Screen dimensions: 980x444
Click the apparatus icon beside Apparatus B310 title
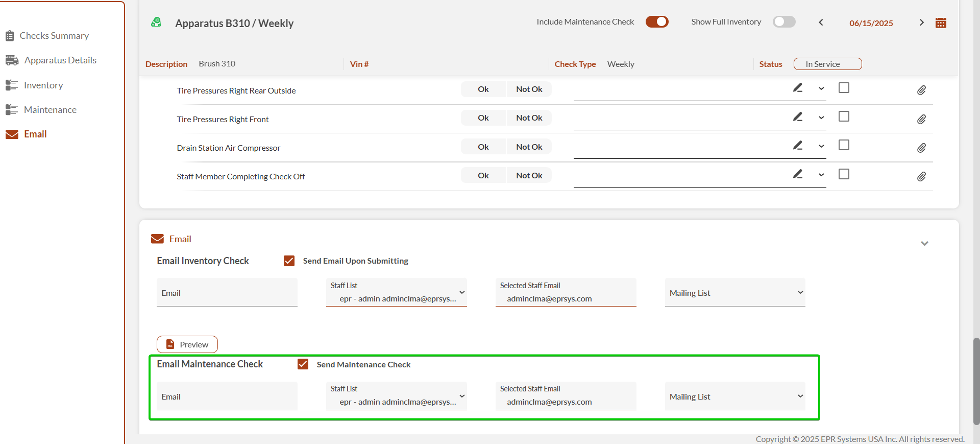156,22
